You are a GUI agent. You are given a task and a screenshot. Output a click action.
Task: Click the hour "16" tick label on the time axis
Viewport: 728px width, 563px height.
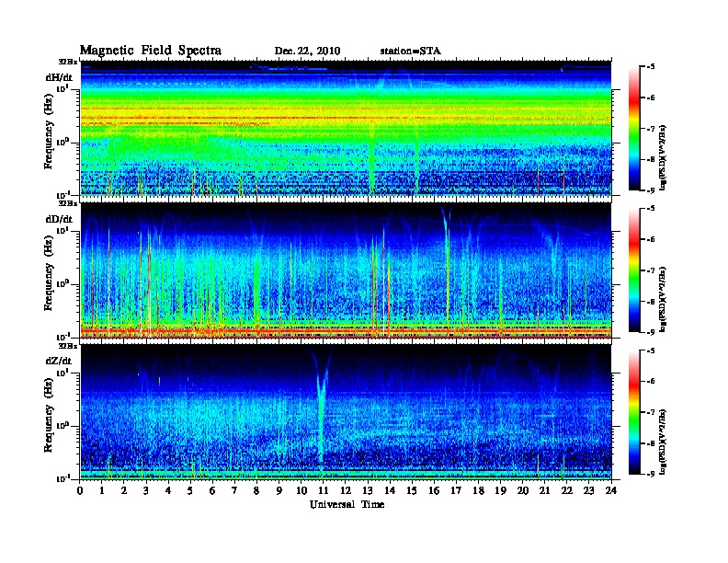[434, 490]
